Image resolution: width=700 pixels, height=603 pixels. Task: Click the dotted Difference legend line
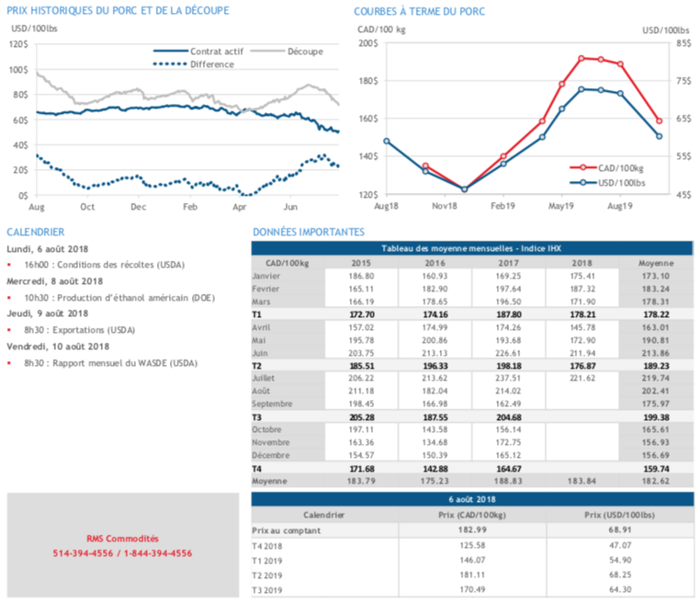click(x=169, y=63)
